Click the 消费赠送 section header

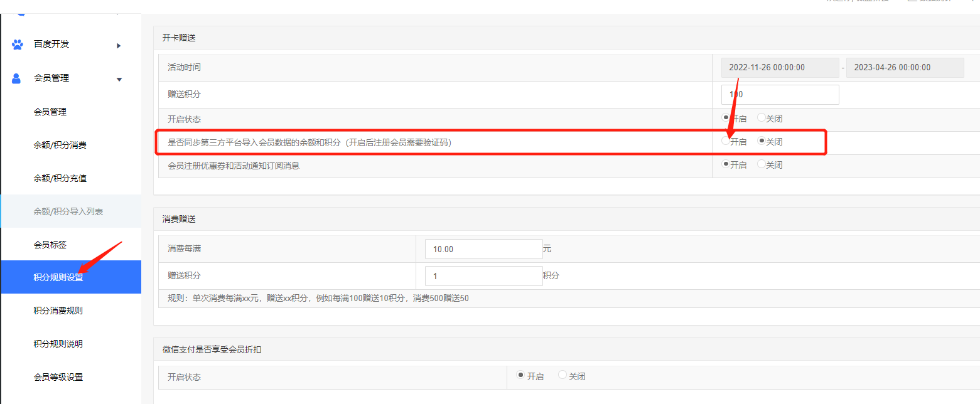[179, 219]
